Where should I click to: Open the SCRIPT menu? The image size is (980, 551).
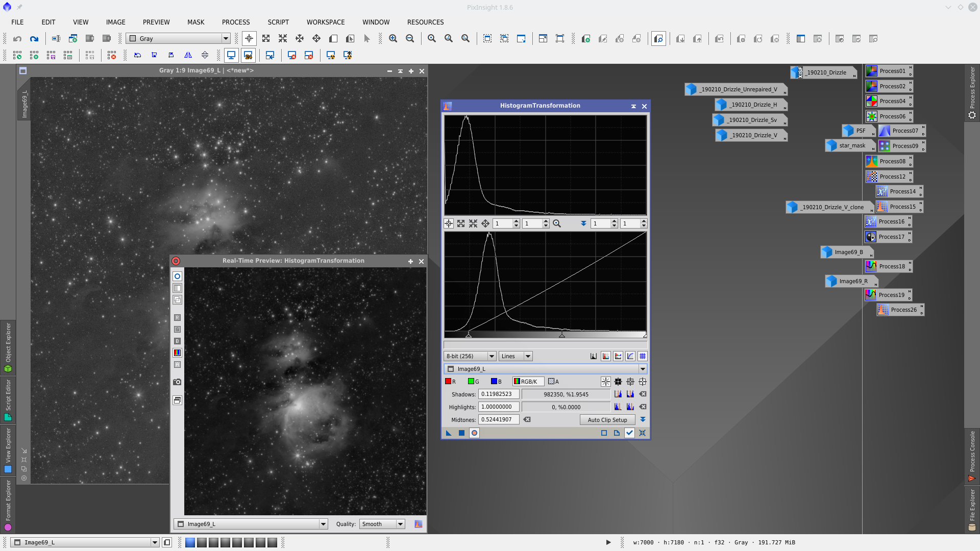coord(278,22)
